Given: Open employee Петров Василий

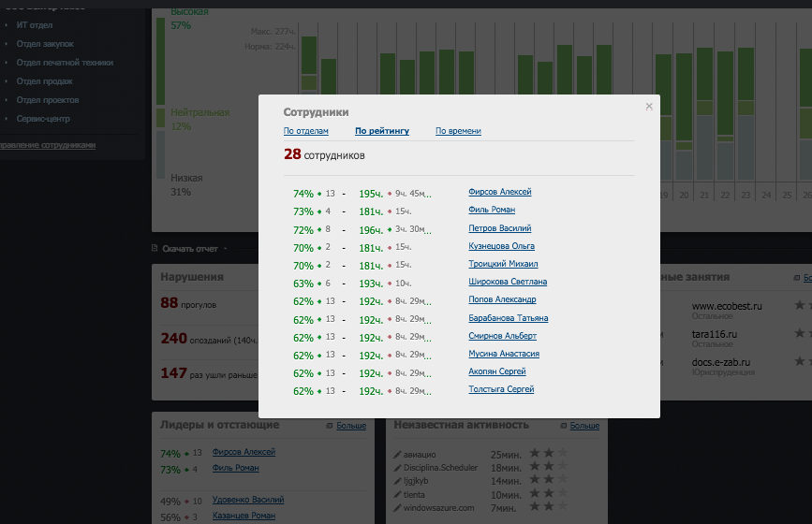Looking at the screenshot, I should pos(500,228).
